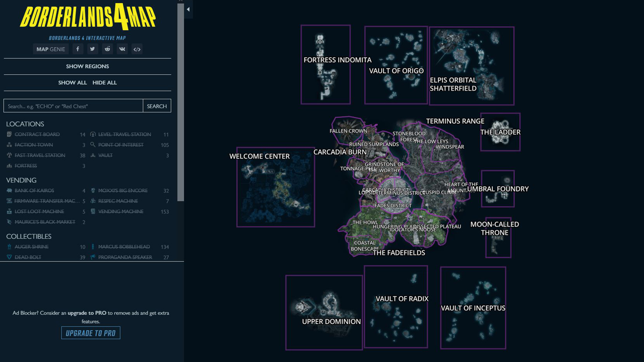
Task: Toggle Propaganda Speaker collectibles
Action: pyautogui.click(x=130, y=257)
